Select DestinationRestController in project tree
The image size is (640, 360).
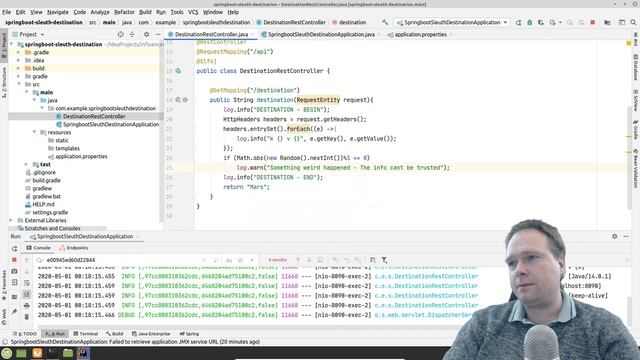point(94,116)
